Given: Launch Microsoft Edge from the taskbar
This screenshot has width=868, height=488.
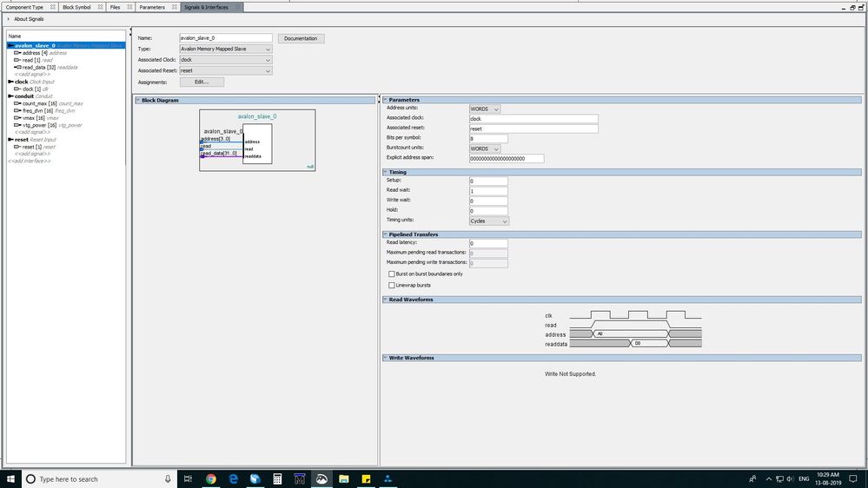Looking at the screenshot, I should coord(234,478).
